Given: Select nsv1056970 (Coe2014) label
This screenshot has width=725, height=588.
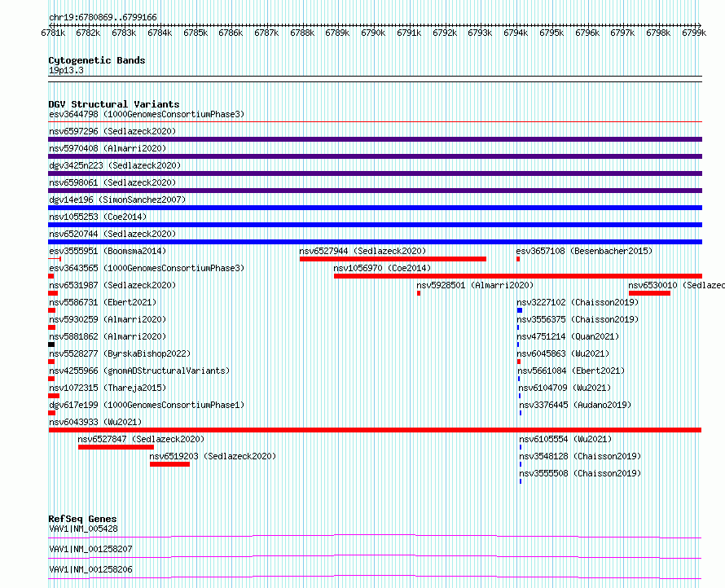Looking at the screenshot, I should pyautogui.click(x=382, y=268).
